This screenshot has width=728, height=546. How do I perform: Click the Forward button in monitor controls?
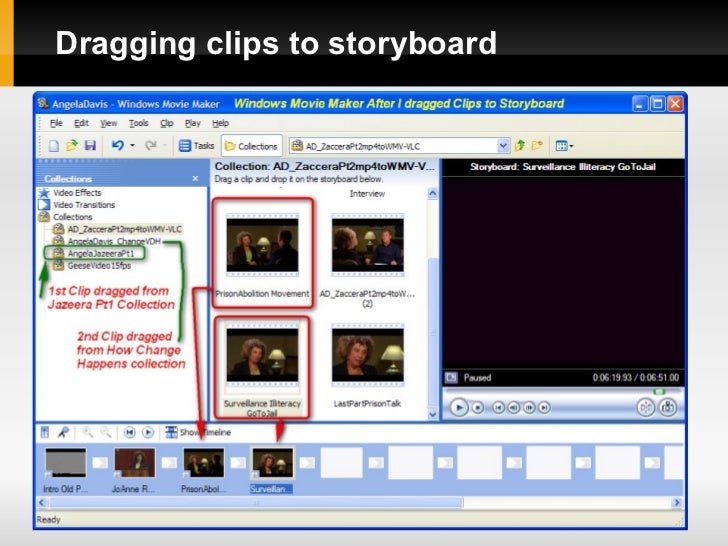(x=544, y=408)
